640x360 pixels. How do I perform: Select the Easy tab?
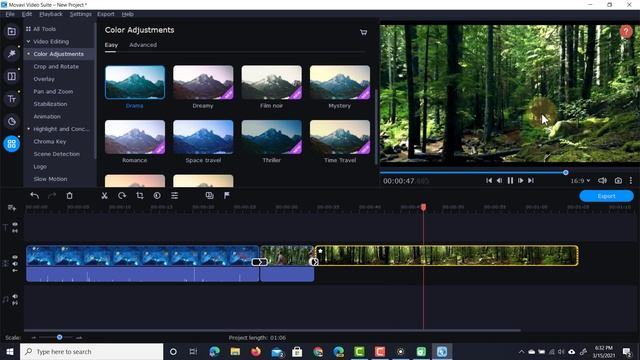click(x=111, y=45)
